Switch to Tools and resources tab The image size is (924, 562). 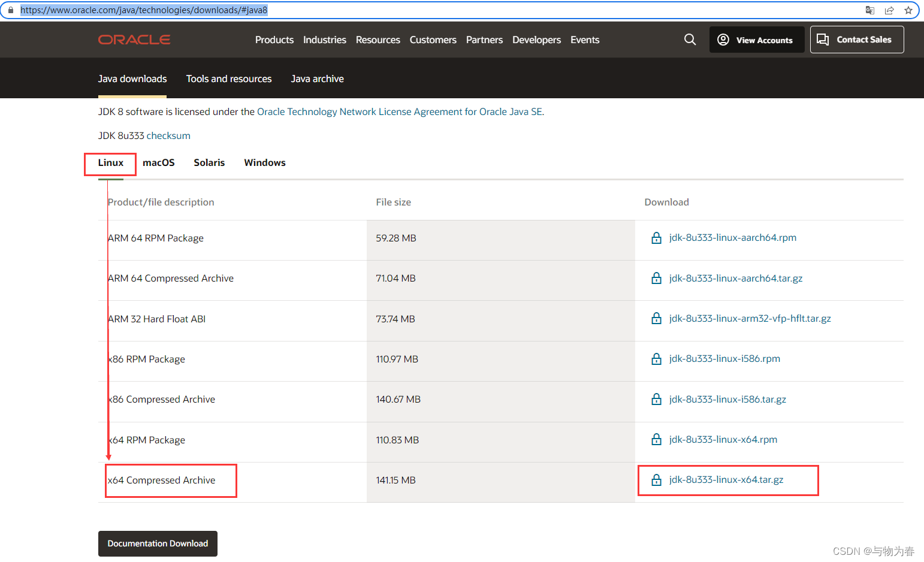229,78
